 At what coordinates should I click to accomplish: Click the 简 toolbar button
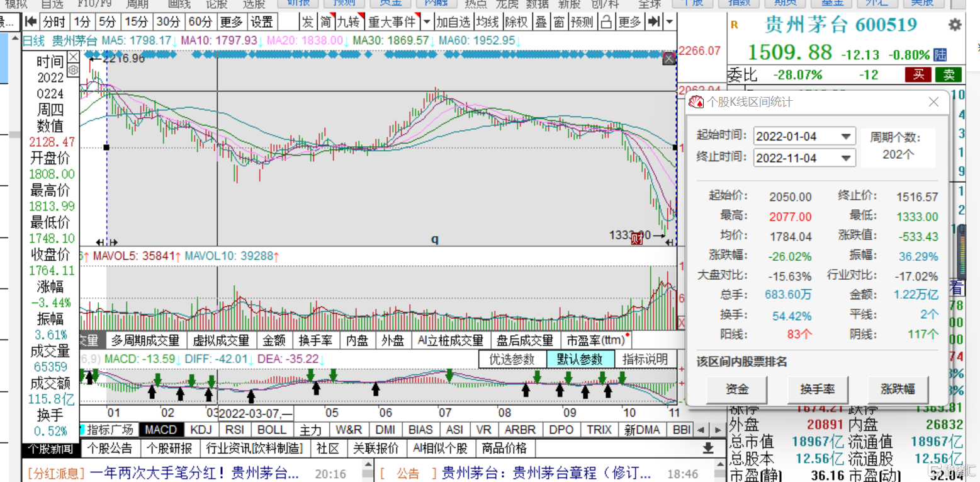click(x=325, y=22)
